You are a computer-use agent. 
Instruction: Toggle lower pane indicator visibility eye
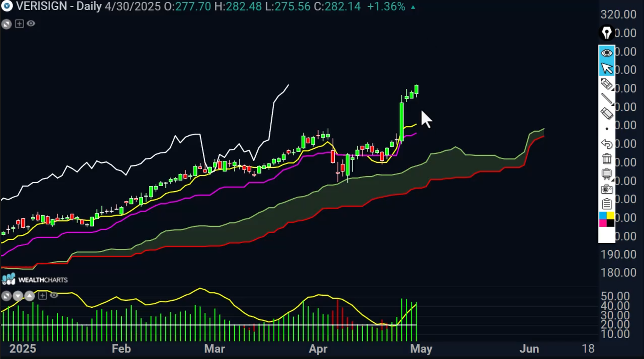tap(54, 295)
